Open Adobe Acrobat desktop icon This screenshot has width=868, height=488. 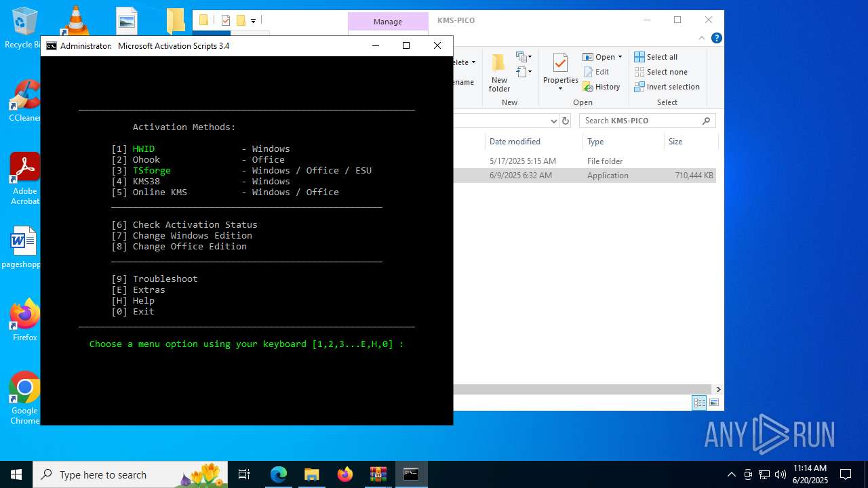click(25, 178)
